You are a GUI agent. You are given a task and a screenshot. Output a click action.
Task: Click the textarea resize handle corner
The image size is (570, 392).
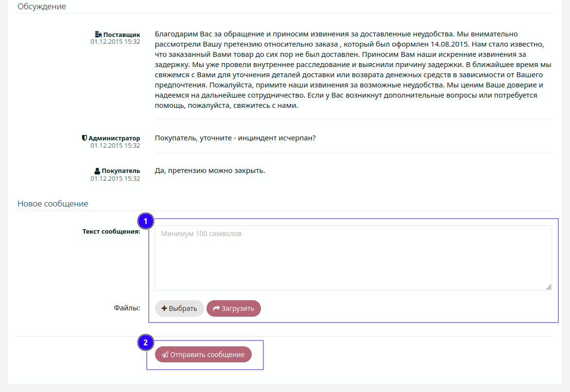[x=549, y=287]
